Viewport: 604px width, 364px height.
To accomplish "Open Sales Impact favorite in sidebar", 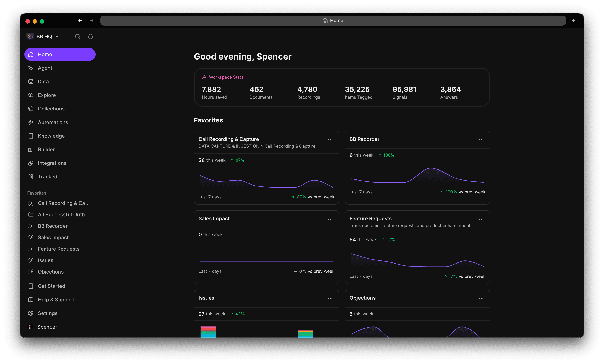I will tap(60, 237).
